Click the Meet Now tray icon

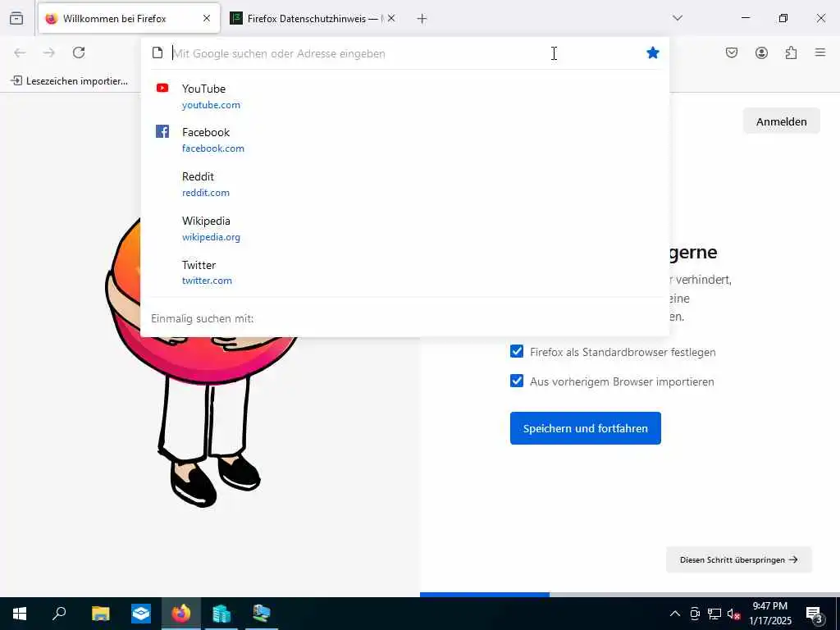pyautogui.click(x=695, y=614)
